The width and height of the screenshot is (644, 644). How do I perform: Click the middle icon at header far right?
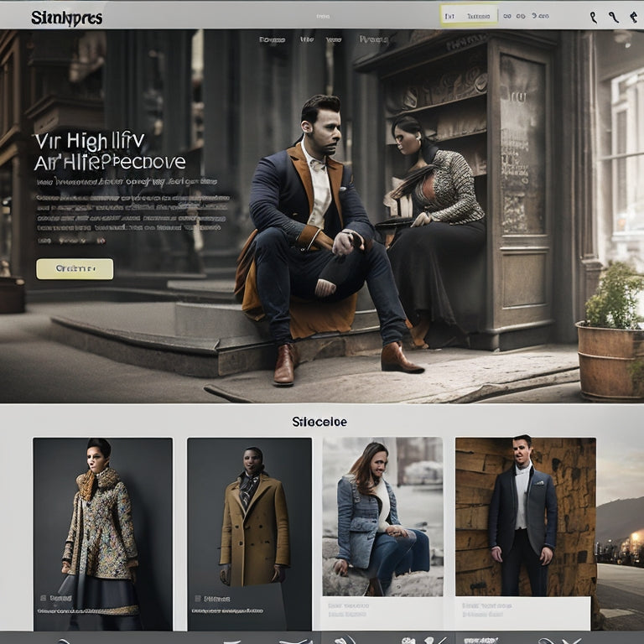tap(613, 17)
